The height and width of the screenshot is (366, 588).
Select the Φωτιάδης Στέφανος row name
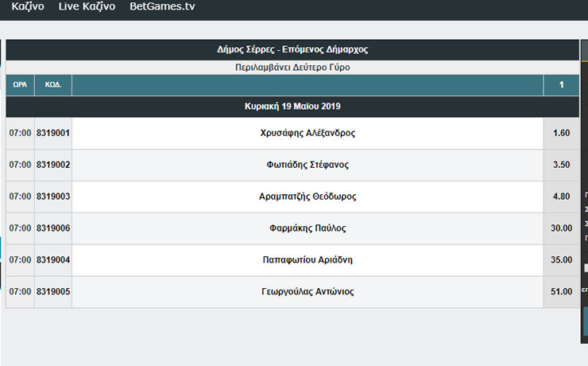coord(308,165)
